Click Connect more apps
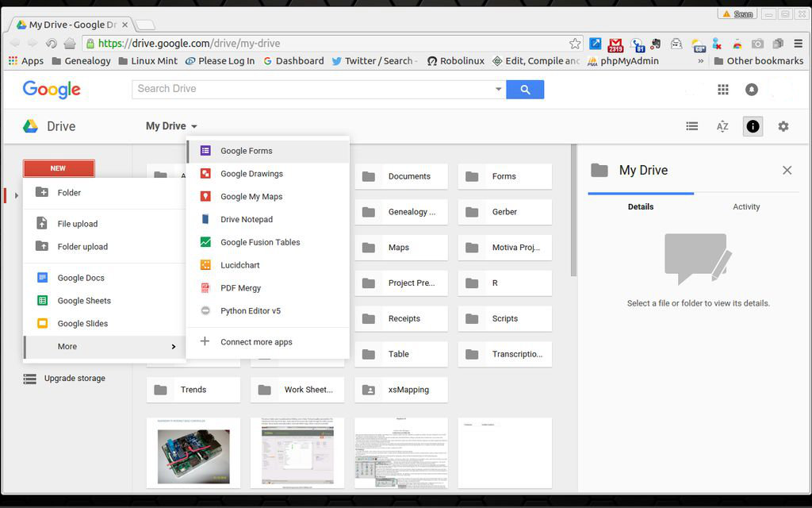This screenshot has width=812, height=508. pyautogui.click(x=268, y=341)
